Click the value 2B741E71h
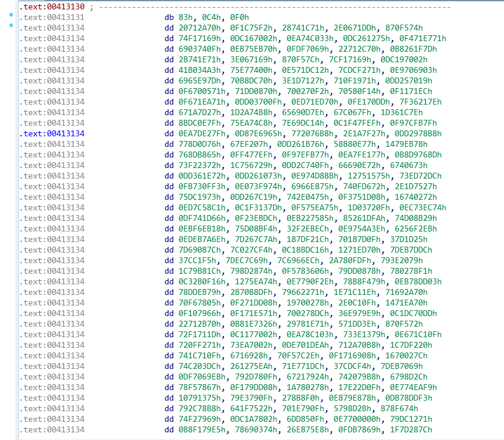 tap(200, 60)
